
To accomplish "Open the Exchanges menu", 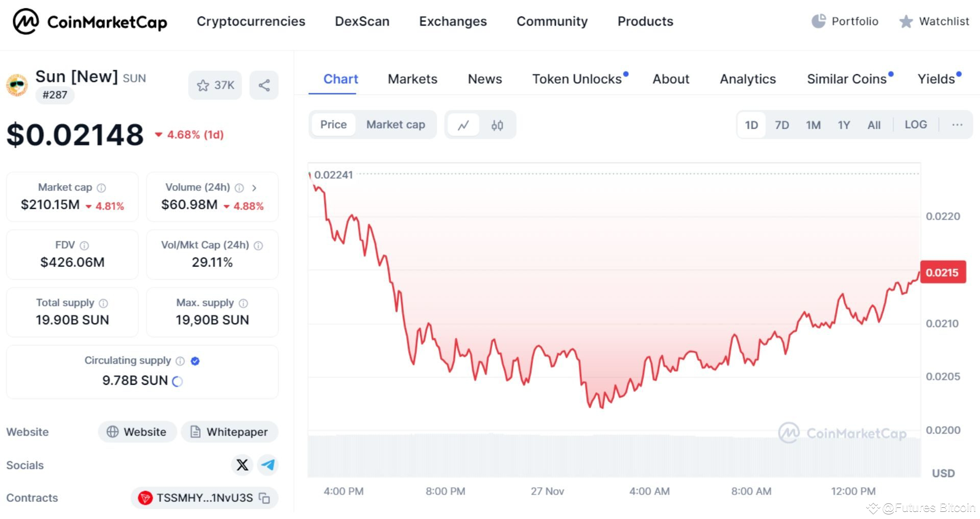I will [453, 21].
